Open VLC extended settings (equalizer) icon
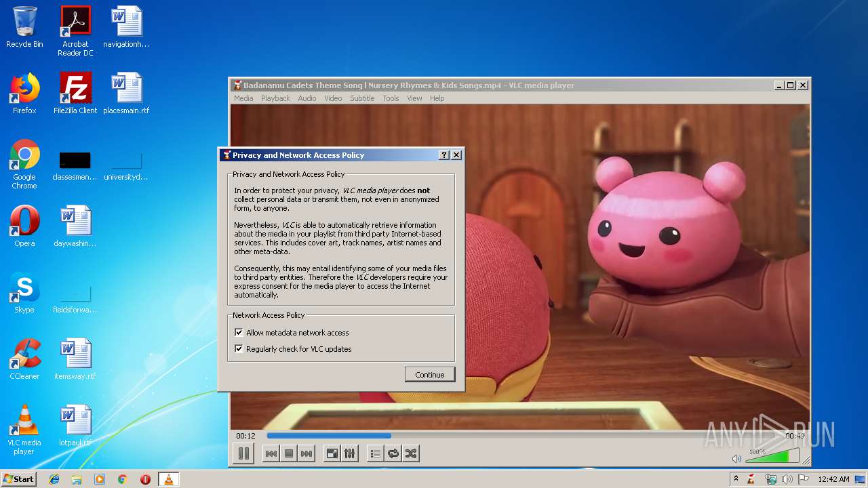This screenshot has width=868, height=488. [x=350, y=454]
